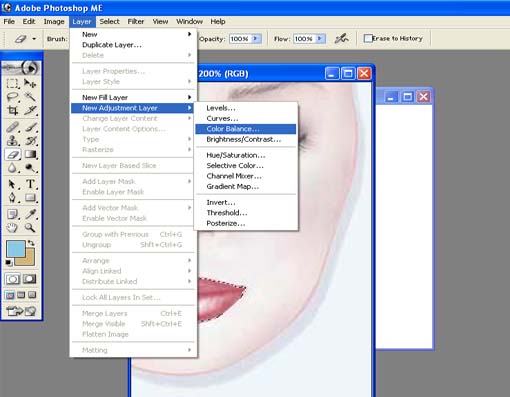Select the Path Selection tool

coord(13,184)
